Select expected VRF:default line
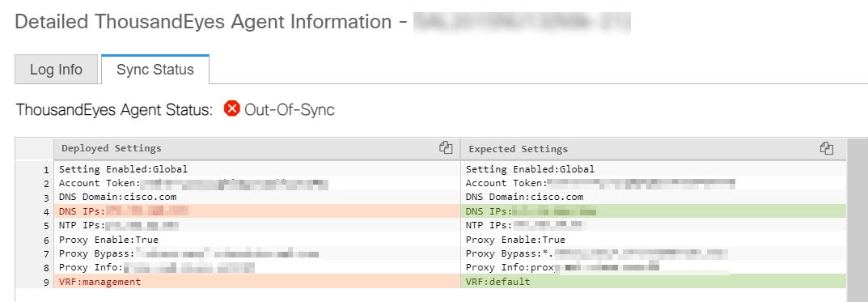Screen dimensions: 868x302 (x=653, y=282)
